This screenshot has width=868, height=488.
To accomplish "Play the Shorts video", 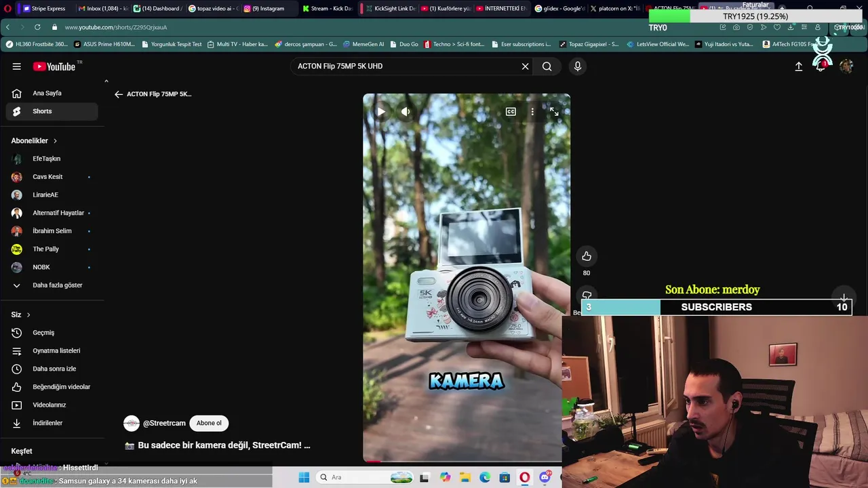I will click(x=381, y=112).
